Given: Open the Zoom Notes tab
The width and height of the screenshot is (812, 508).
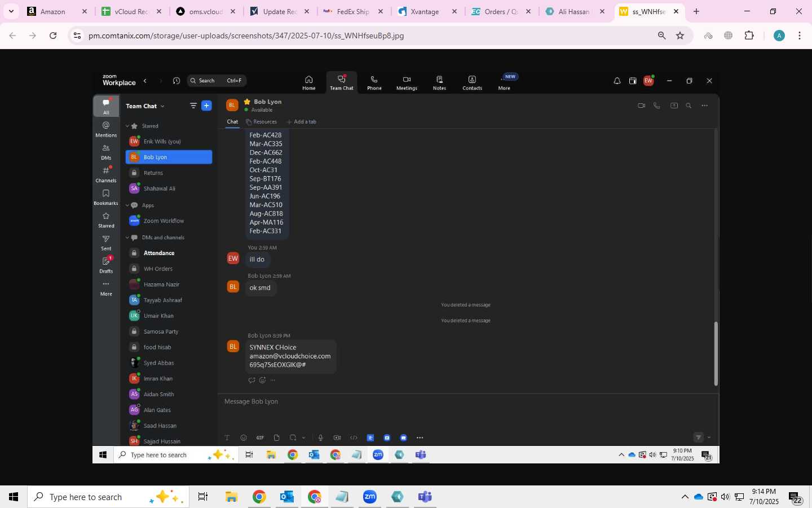Looking at the screenshot, I should click(x=439, y=82).
